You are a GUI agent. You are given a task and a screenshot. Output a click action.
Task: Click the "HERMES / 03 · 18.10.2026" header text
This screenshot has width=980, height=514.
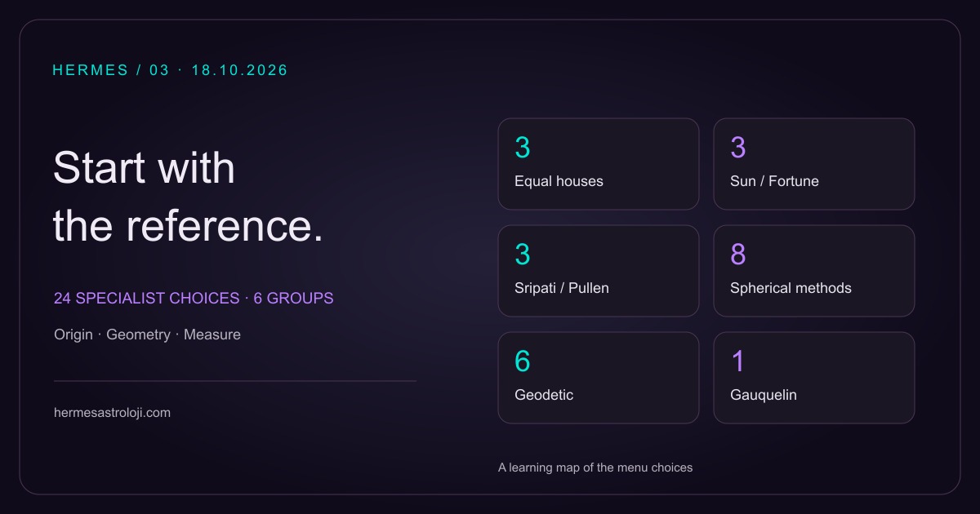tap(171, 70)
